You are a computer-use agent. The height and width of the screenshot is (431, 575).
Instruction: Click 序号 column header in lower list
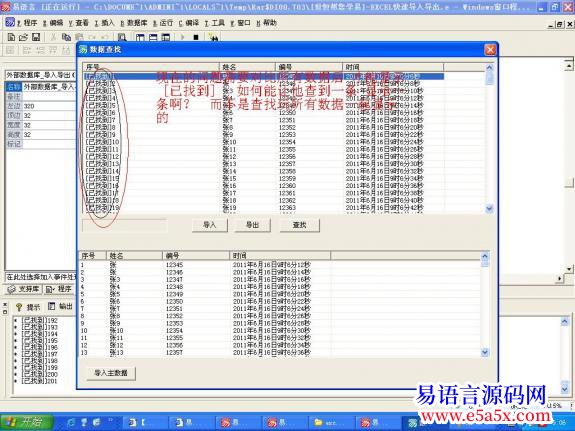pyautogui.click(x=93, y=255)
